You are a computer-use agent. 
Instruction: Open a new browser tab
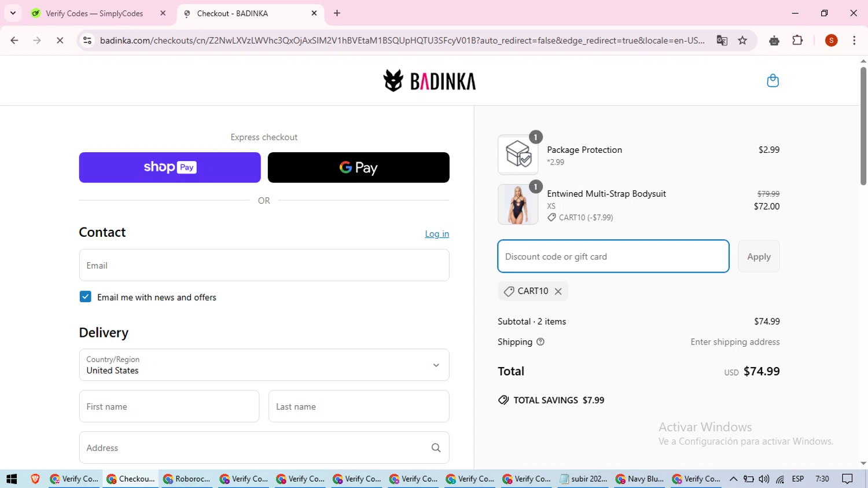[337, 13]
